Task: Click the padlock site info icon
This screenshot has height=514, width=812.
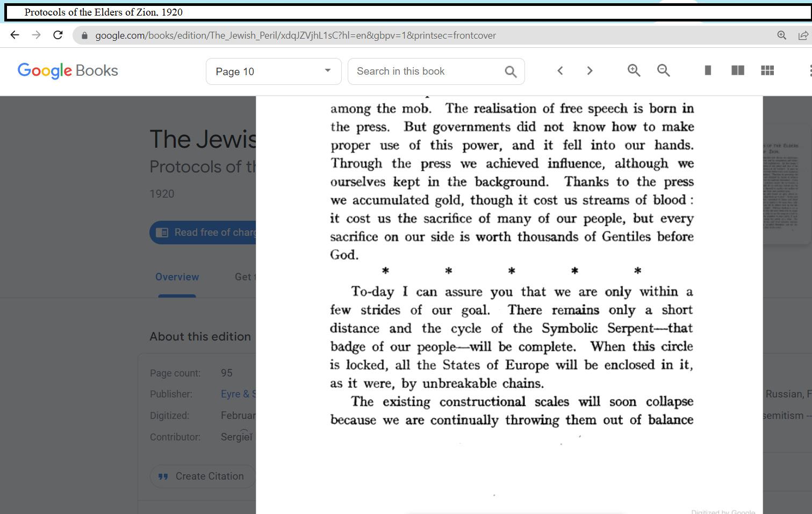Action: (84, 35)
